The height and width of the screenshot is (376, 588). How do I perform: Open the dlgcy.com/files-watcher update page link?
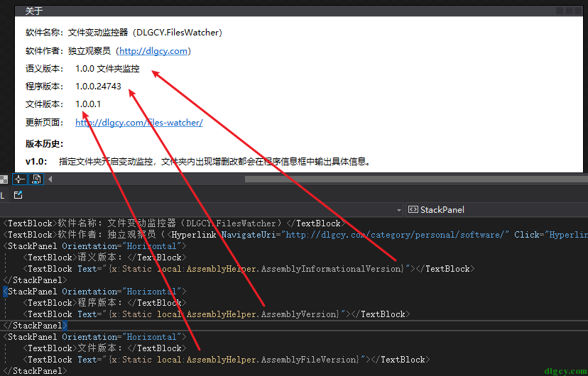click(x=139, y=123)
